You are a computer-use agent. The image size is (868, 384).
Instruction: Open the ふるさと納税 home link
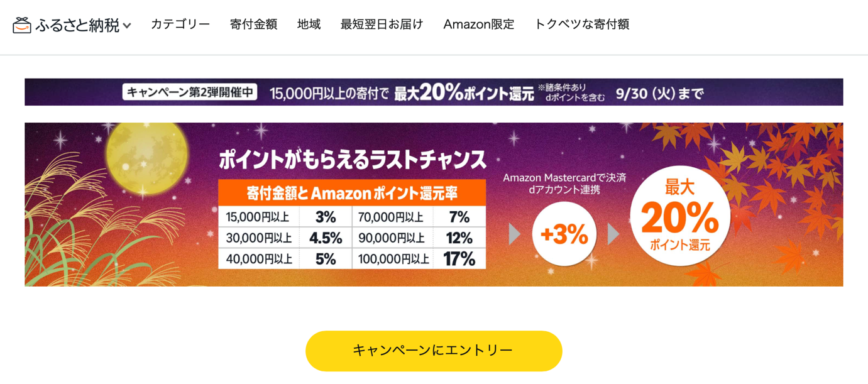[x=77, y=25]
